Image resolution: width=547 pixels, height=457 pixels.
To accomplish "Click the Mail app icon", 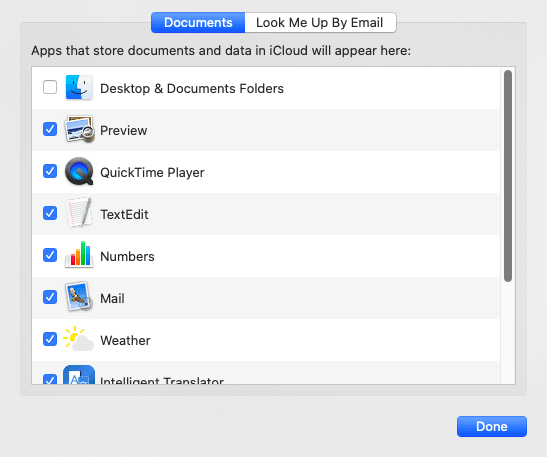I will tap(79, 297).
